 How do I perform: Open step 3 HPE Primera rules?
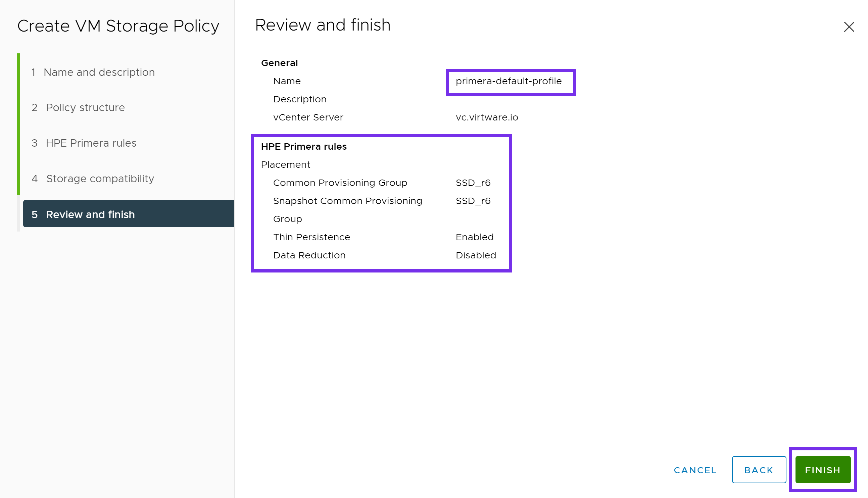tap(84, 143)
